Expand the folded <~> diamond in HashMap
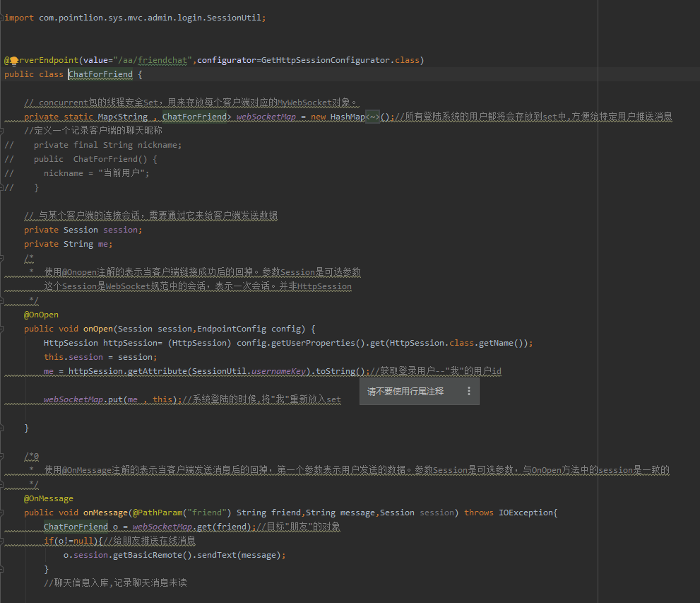Screen dimensions: 700x603 (372, 117)
